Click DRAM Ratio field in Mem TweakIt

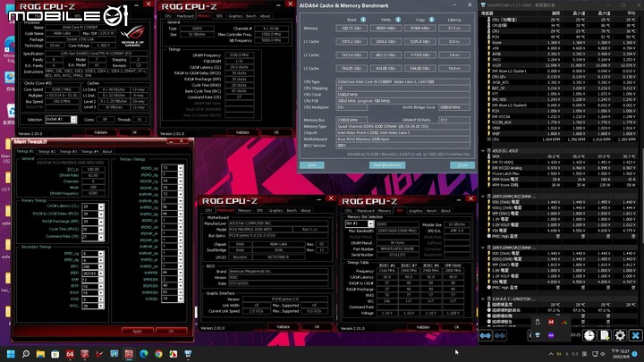93,175
